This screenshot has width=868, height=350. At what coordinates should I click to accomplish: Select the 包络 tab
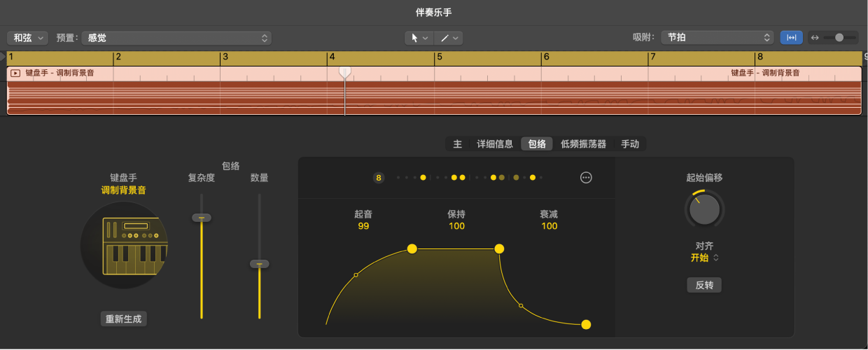coord(537,144)
